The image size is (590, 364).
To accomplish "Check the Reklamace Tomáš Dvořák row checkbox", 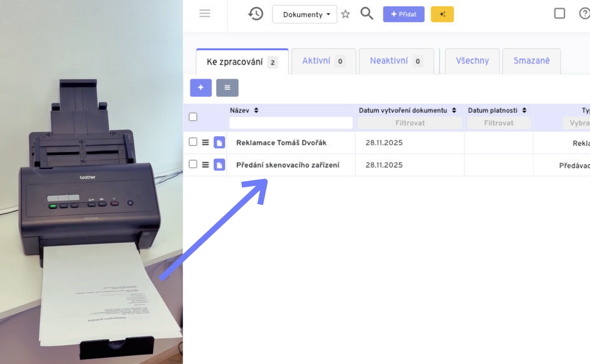I will [x=193, y=142].
